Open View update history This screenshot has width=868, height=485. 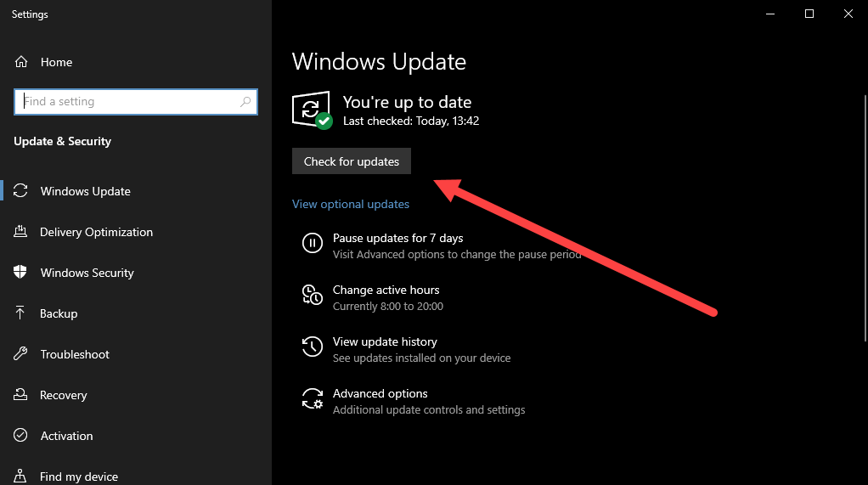[385, 341]
